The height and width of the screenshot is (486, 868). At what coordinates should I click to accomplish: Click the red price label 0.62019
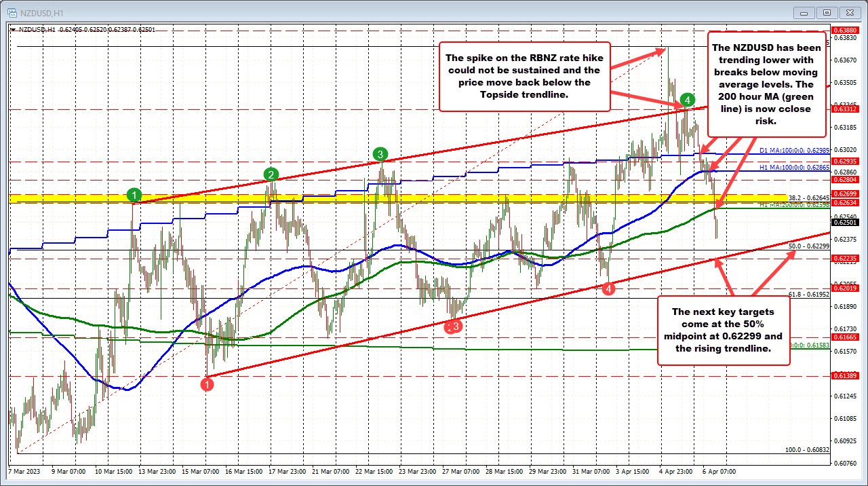point(844,288)
